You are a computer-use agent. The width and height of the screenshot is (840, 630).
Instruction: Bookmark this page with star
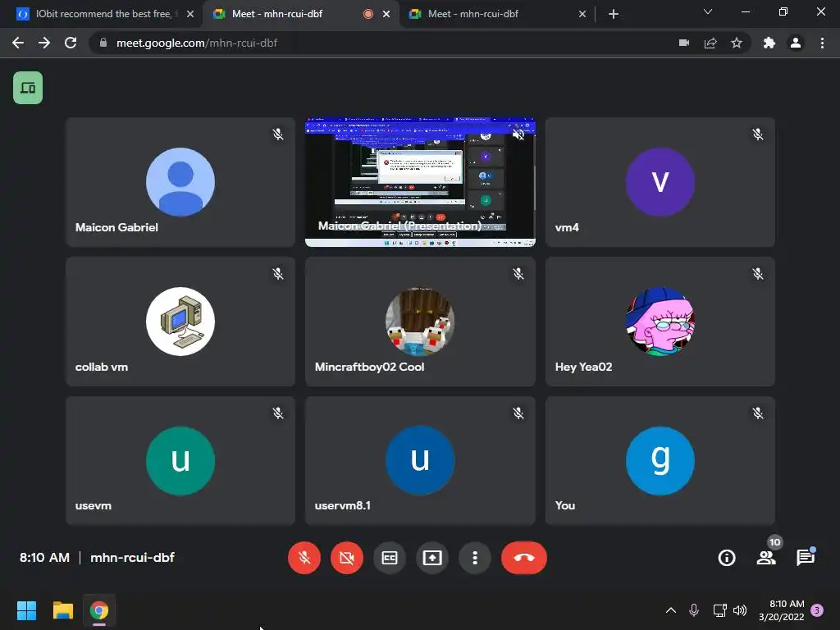(737, 43)
